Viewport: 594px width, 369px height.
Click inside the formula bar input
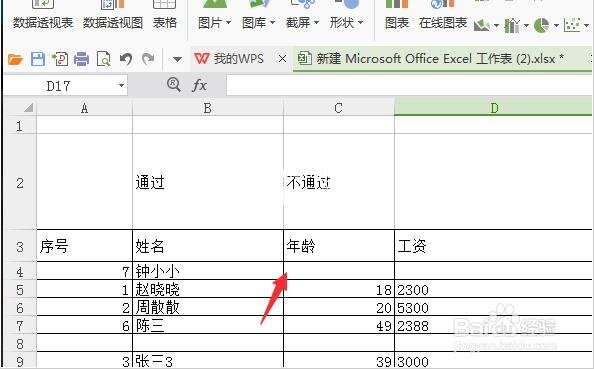point(410,85)
